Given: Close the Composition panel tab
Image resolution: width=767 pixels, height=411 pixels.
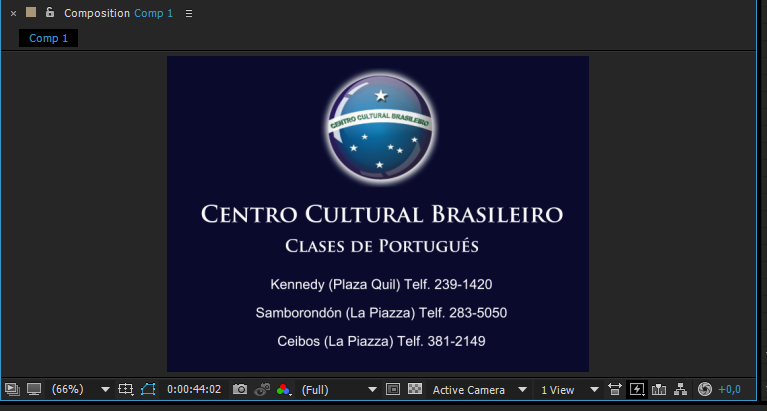Looking at the screenshot, I should click(13, 14).
